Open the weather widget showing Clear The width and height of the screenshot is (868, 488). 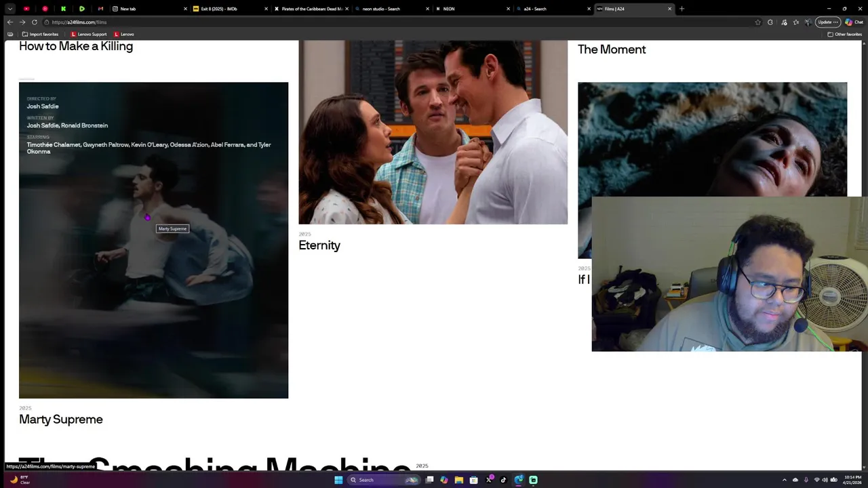20,480
